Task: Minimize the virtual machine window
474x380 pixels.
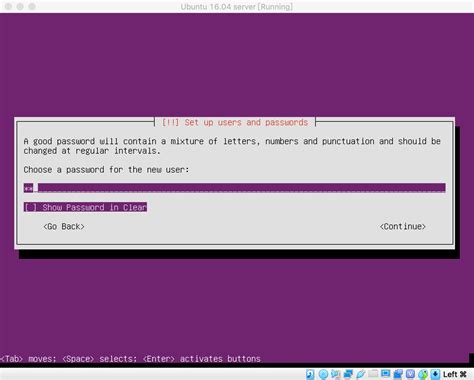Action: [20, 6]
